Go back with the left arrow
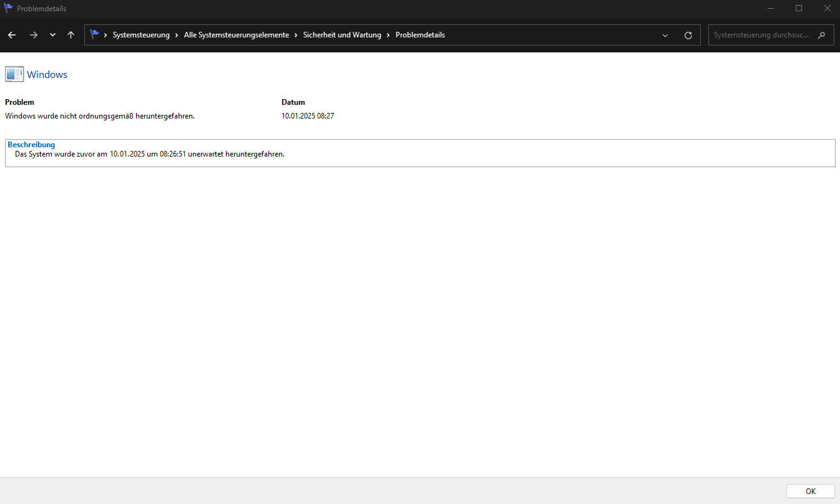The width and height of the screenshot is (840, 504). (12, 35)
